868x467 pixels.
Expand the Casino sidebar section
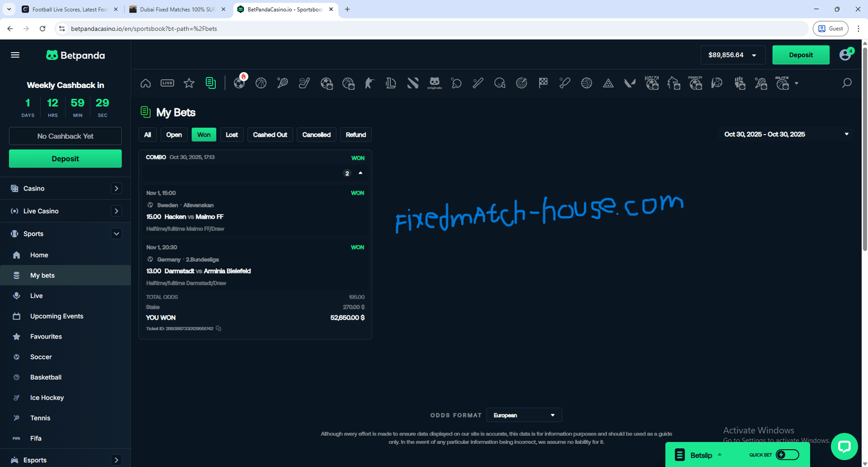[x=116, y=188]
